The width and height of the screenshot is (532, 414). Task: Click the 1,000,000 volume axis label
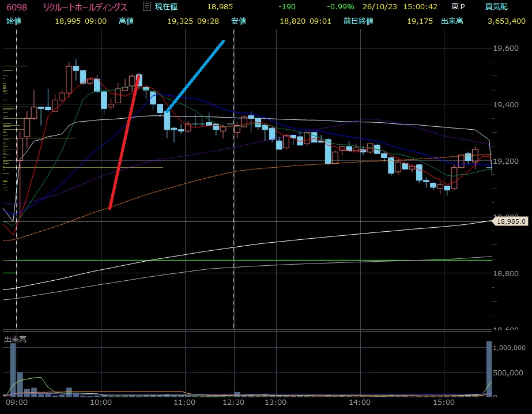click(509, 348)
